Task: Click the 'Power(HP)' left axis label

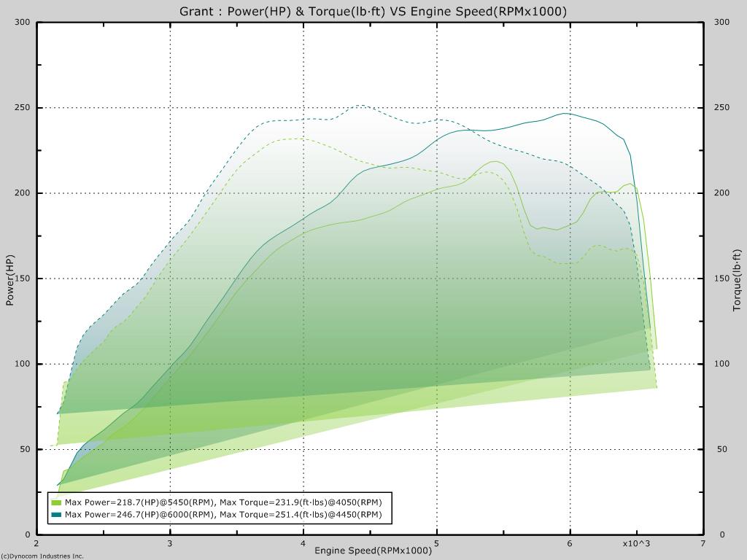Action: [x=10, y=279]
